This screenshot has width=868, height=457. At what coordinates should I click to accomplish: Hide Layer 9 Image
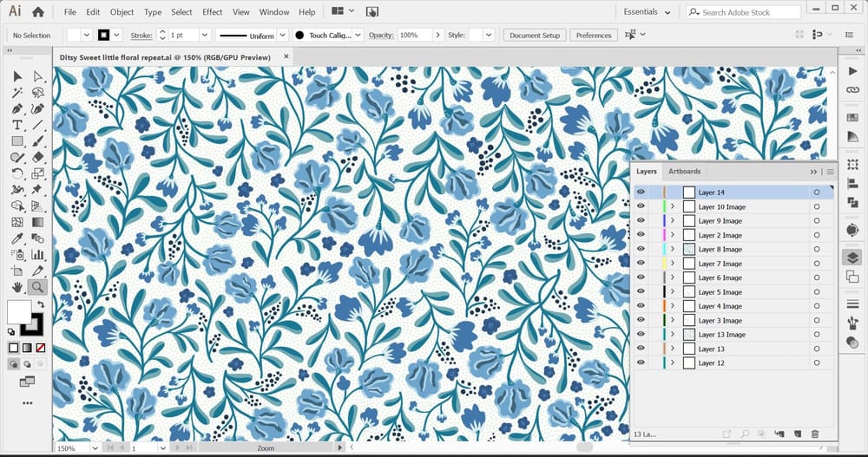pos(641,221)
